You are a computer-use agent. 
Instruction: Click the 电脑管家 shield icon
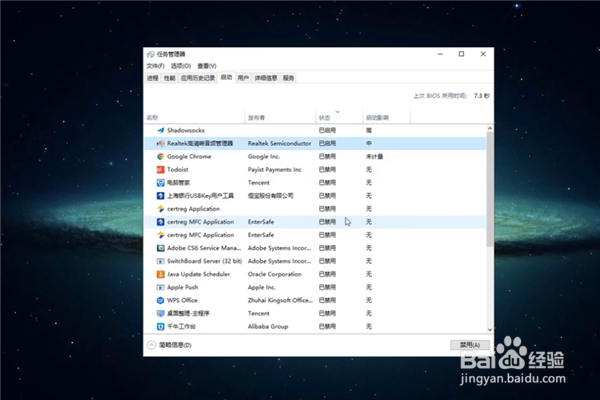coord(161,183)
